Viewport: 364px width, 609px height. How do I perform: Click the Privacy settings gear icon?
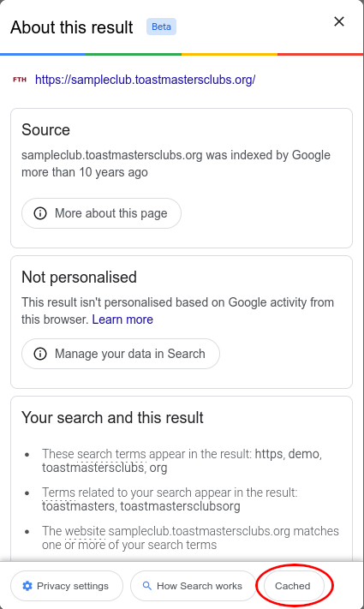point(27,586)
